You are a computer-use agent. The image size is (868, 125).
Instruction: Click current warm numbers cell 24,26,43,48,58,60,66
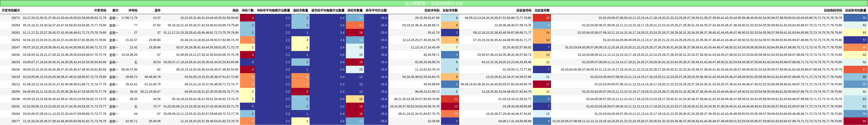click(517, 106)
